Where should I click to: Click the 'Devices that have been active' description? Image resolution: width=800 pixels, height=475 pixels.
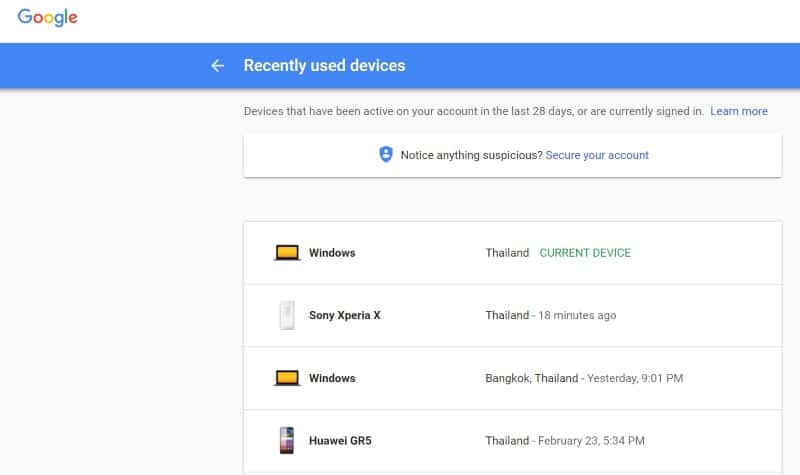click(x=473, y=111)
